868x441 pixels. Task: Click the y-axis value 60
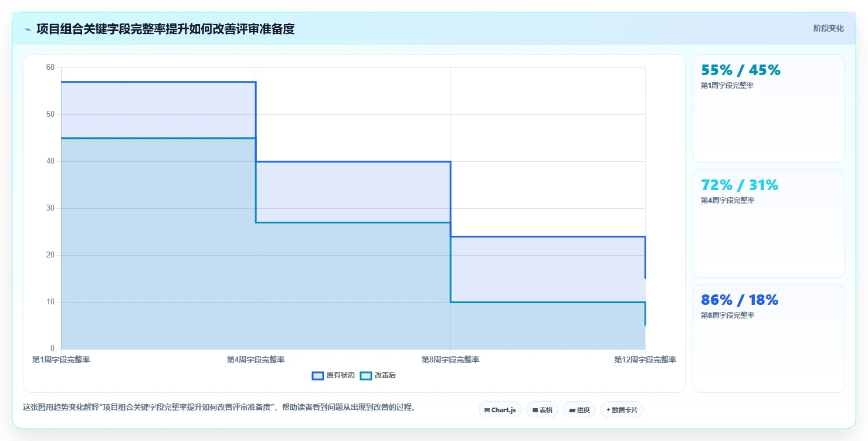pos(50,67)
